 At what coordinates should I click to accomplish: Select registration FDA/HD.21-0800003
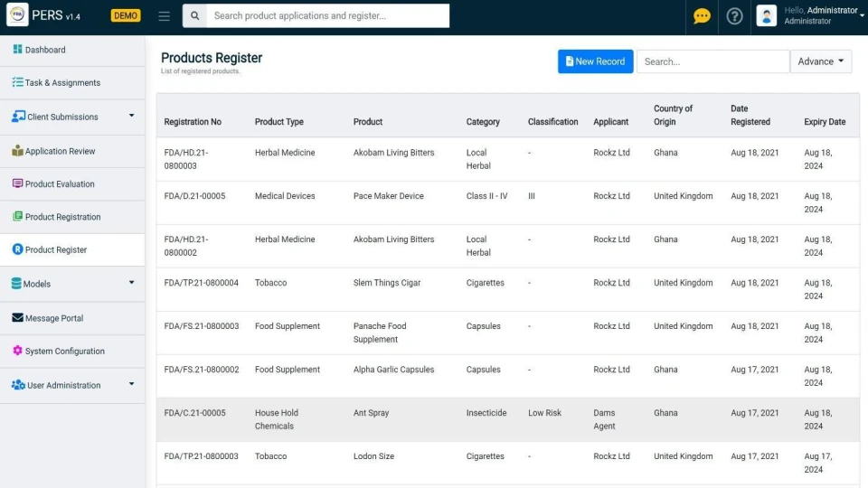[186, 159]
